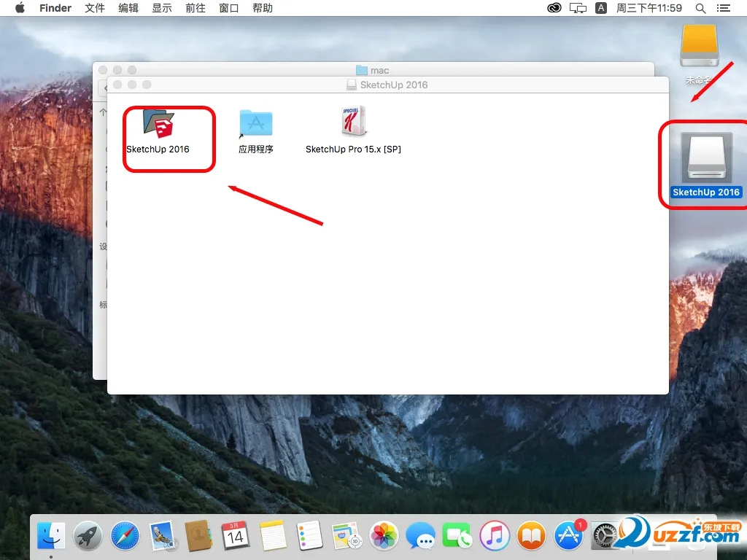Open the Apple menu
The height and width of the screenshot is (560, 747).
pos(20,8)
